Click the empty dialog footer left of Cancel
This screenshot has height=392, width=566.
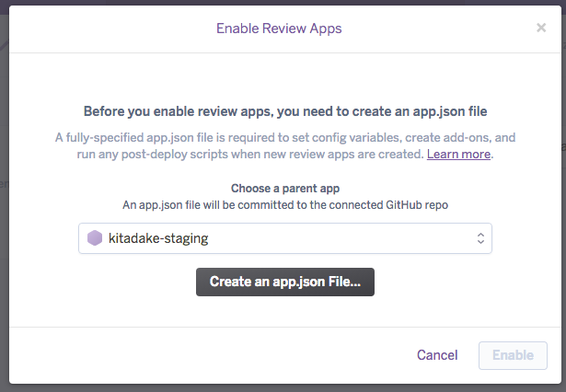(209, 355)
